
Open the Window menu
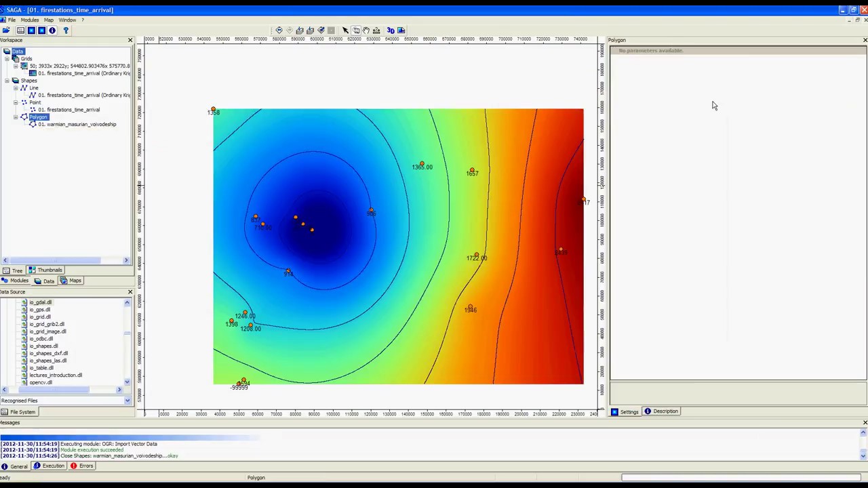[67, 20]
